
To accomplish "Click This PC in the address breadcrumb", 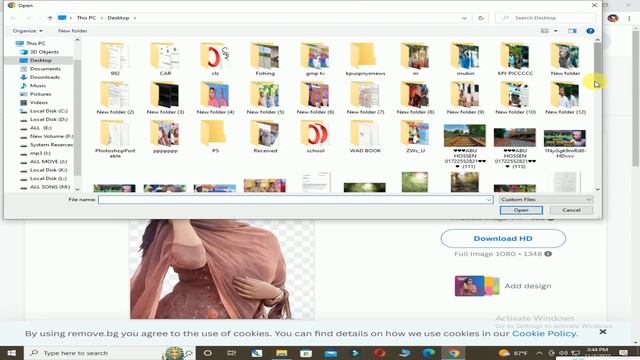I will click(86, 18).
